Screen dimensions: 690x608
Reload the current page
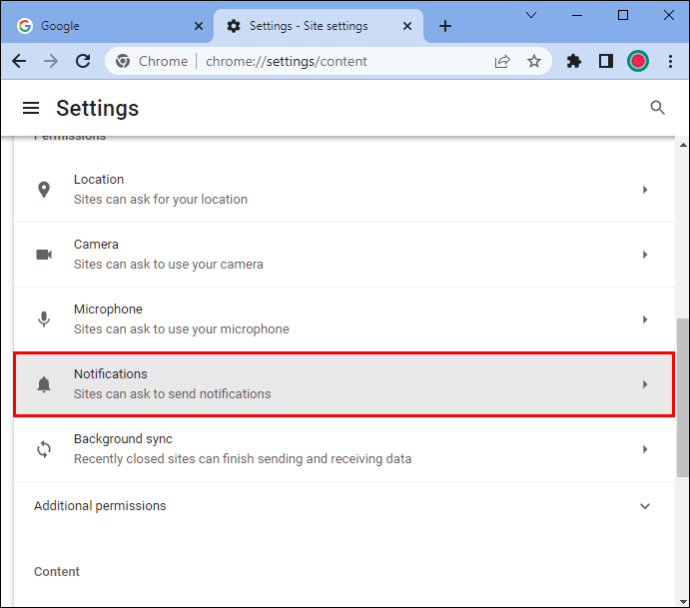(x=83, y=61)
